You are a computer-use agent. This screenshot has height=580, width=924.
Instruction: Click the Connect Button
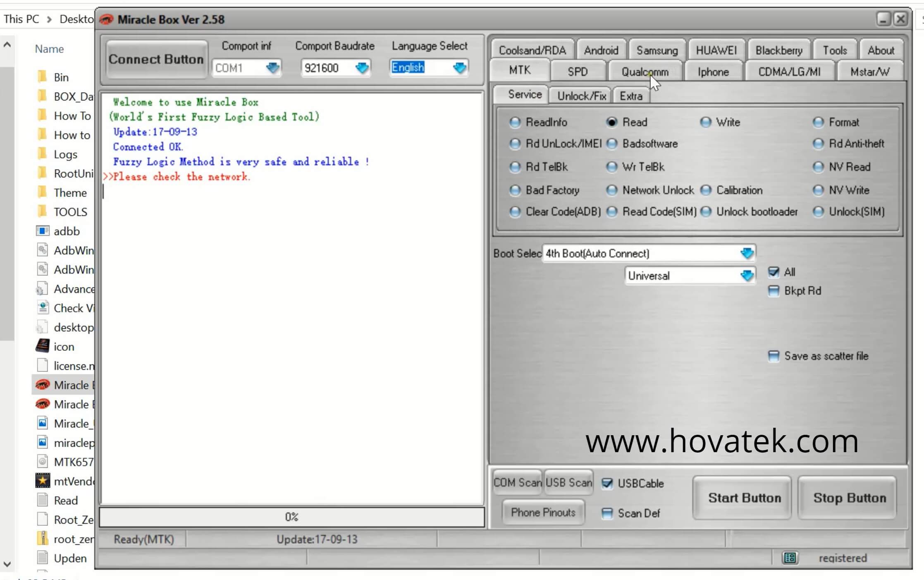pyautogui.click(x=156, y=59)
